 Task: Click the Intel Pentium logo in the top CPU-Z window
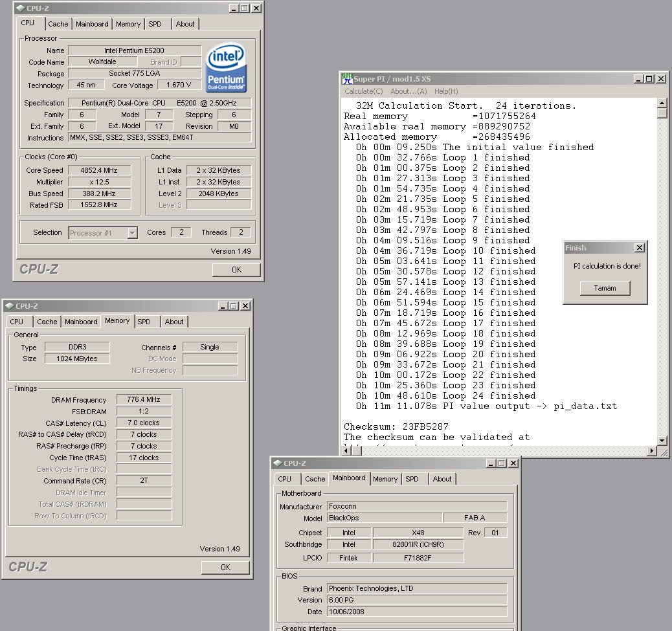click(x=227, y=68)
